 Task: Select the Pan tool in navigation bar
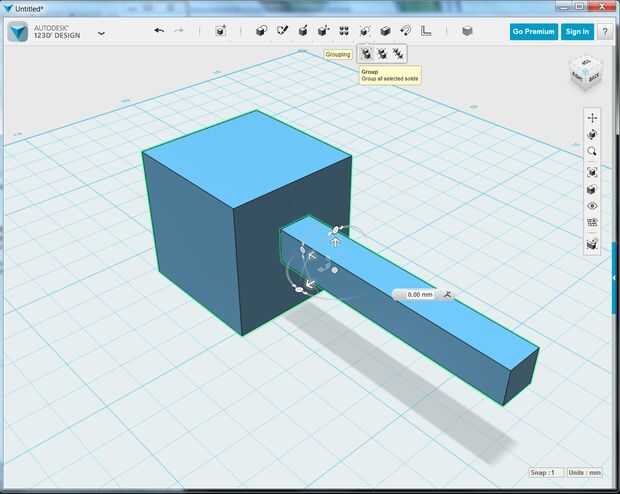coord(592,117)
